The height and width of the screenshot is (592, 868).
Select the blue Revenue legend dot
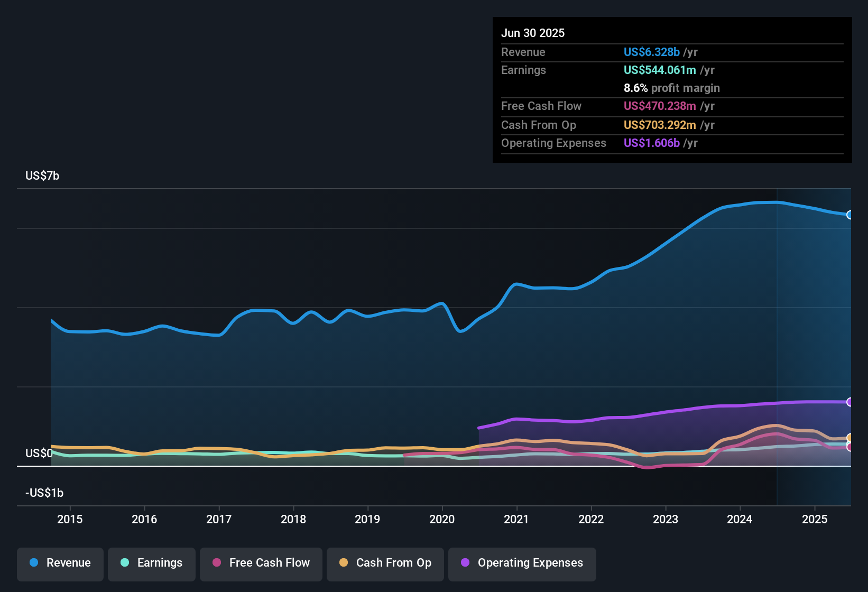pyautogui.click(x=33, y=563)
